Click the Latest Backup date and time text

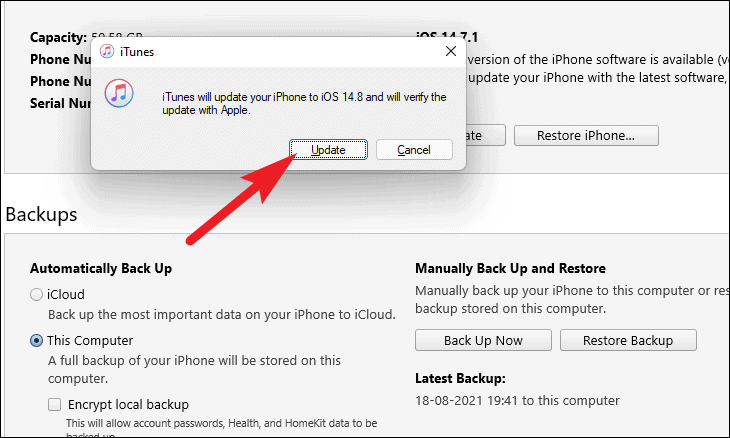[x=517, y=400]
